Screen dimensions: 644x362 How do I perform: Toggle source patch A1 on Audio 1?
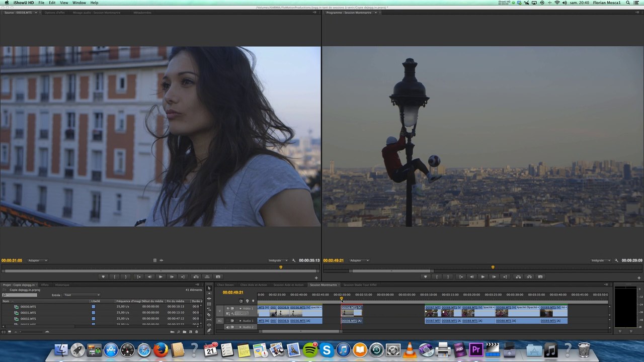pyautogui.click(x=220, y=321)
